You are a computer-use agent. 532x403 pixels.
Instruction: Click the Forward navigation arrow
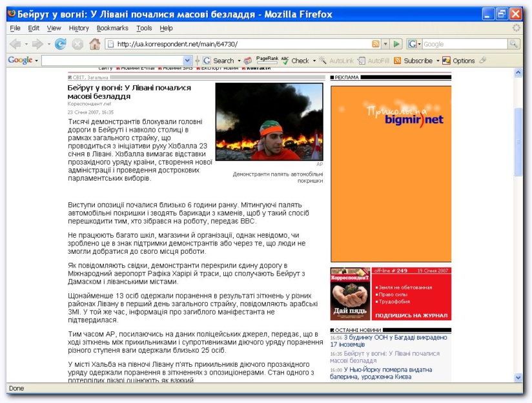tap(37, 44)
